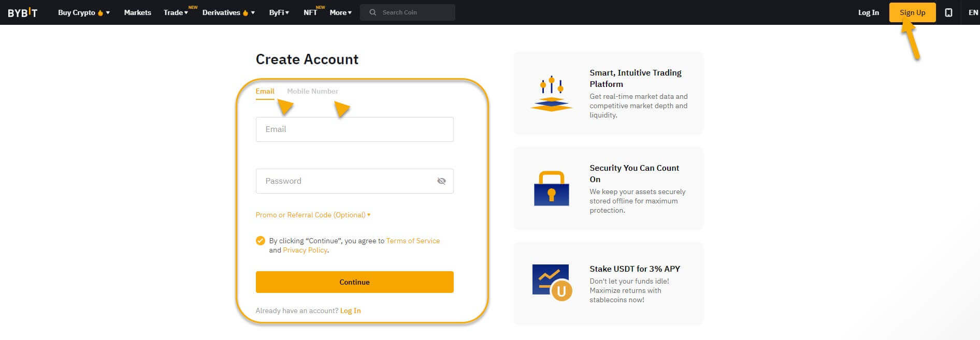This screenshot has height=340, width=980.
Task: Click the fire icon beside Buy Crypto
Action: point(100,12)
